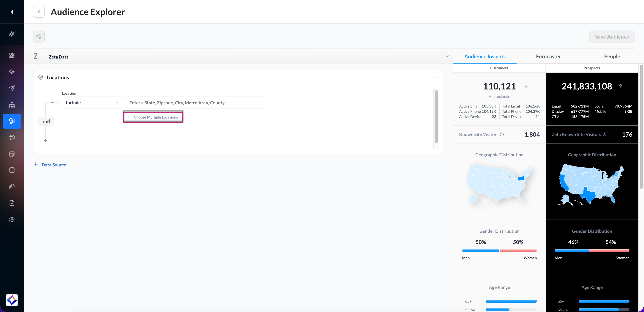Add a Data Source
Screen dimensions: 644x312
(50, 165)
